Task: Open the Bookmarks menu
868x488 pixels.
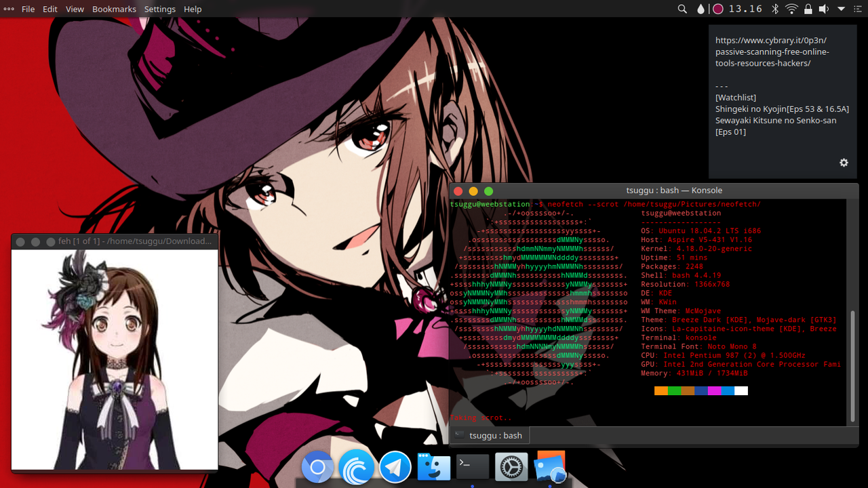Action: [114, 9]
